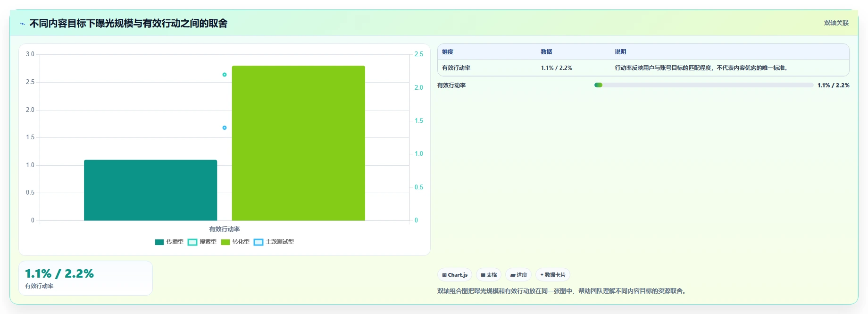Click the footer description beginning 双轴组合图

click(x=562, y=291)
